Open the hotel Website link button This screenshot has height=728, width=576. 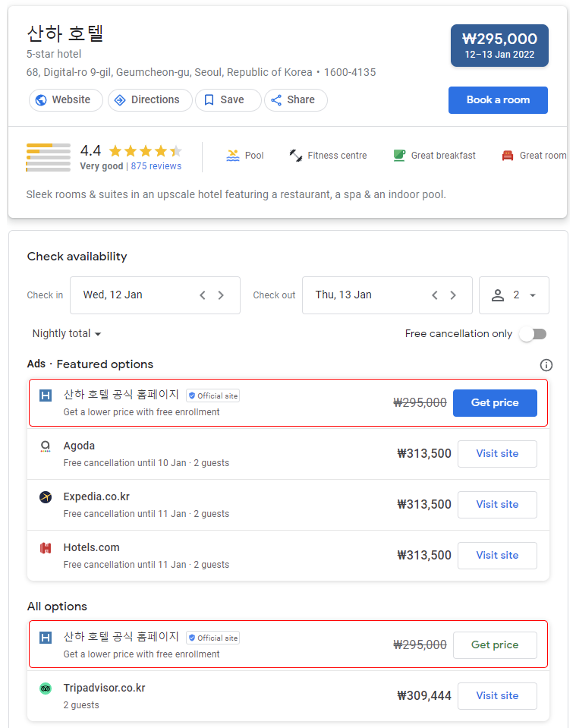(63, 100)
